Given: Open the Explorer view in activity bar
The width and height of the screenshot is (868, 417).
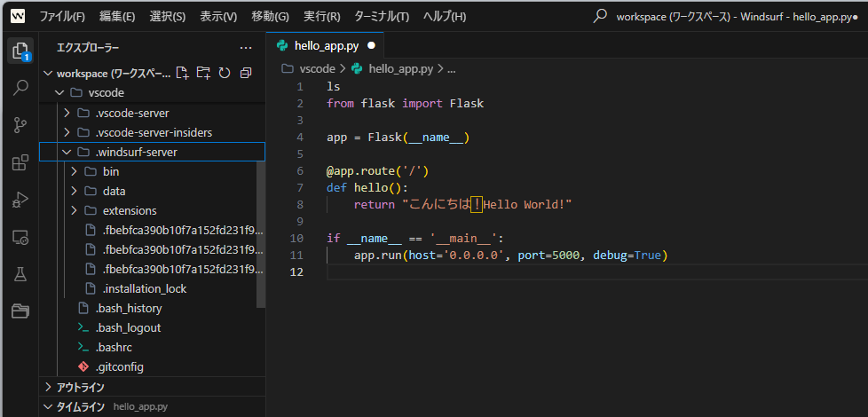Looking at the screenshot, I should click(x=20, y=51).
